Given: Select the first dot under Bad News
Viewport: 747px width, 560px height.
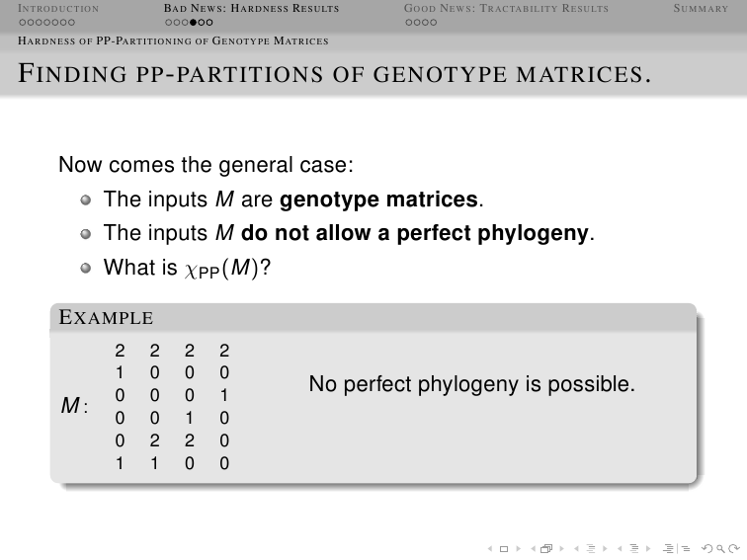Looking at the screenshot, I should click(x=169, y=23).
